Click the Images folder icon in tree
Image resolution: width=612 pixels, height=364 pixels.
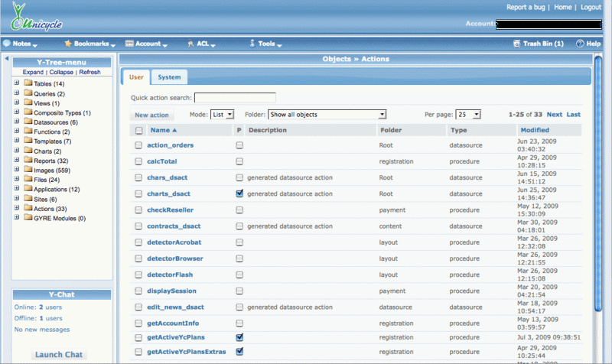28,171
